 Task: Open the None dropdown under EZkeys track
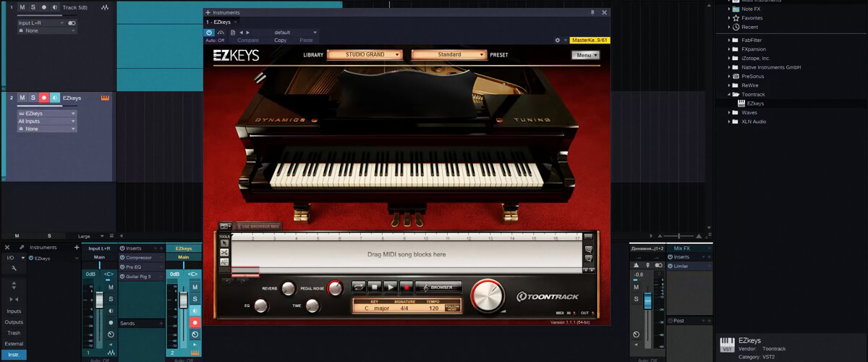click(46, 128)
